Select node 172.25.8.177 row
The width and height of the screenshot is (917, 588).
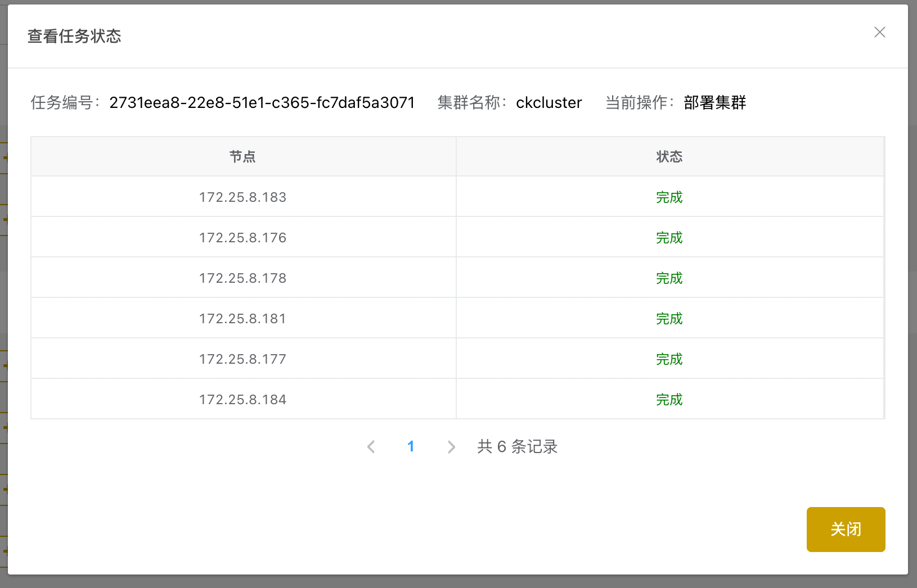click(x=242, y=359)
